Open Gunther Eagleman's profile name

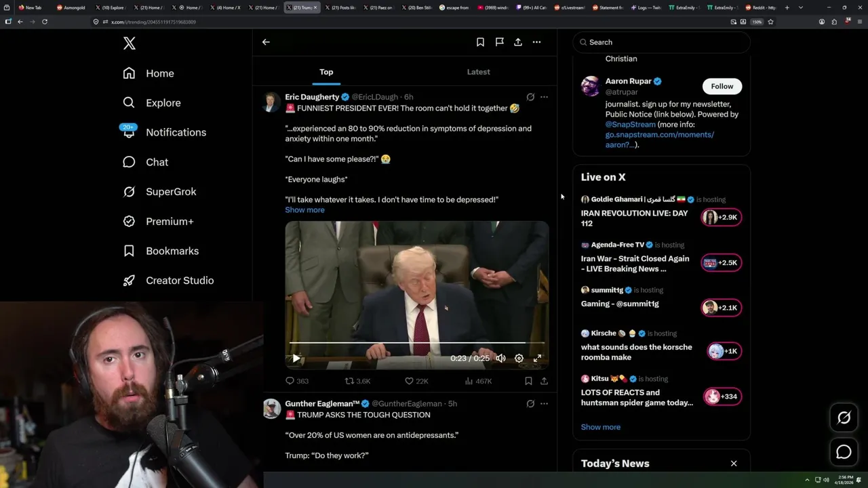(x=322, y=404)
